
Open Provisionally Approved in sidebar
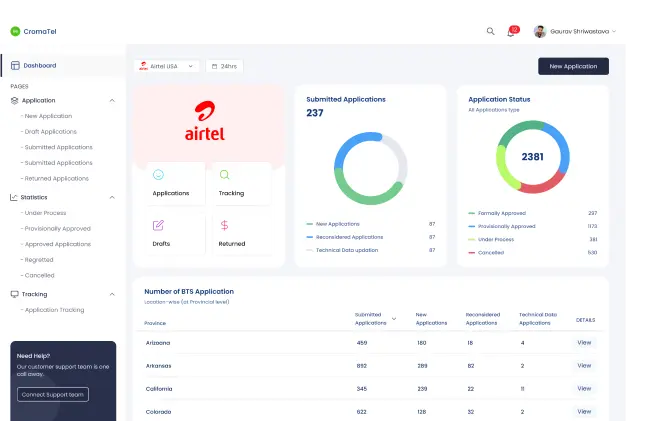(58, 229)
